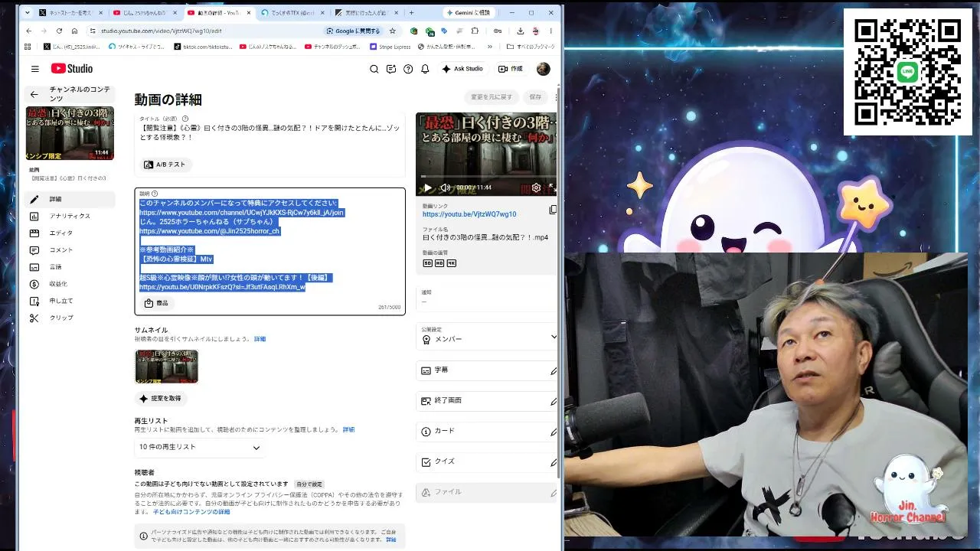
Task: Edit the クイズ quiz pencil icon
Action: coord(554,462)
